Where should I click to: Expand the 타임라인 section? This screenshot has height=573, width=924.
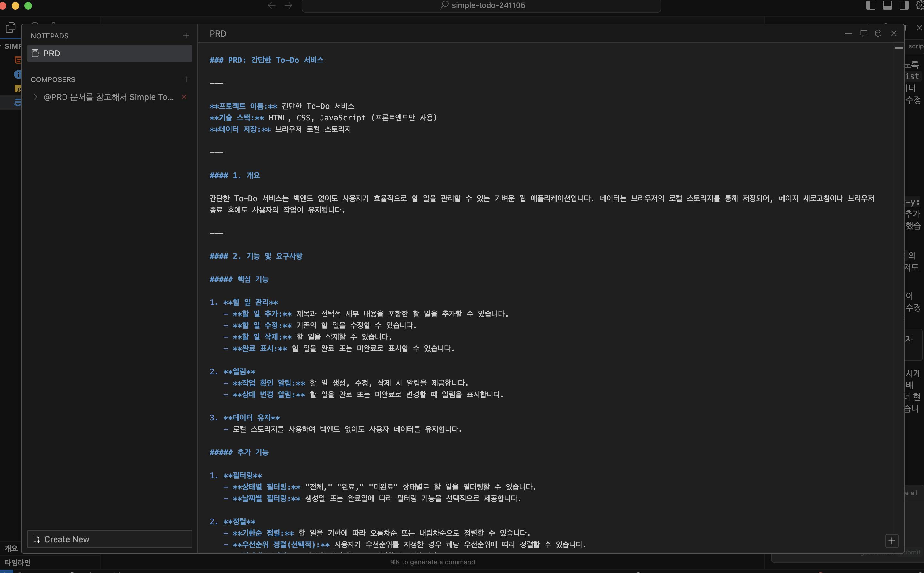click(x=17, y=562)
